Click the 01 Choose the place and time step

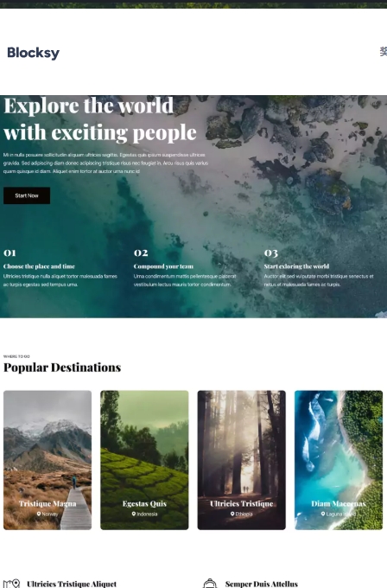[x=60, y=268]
